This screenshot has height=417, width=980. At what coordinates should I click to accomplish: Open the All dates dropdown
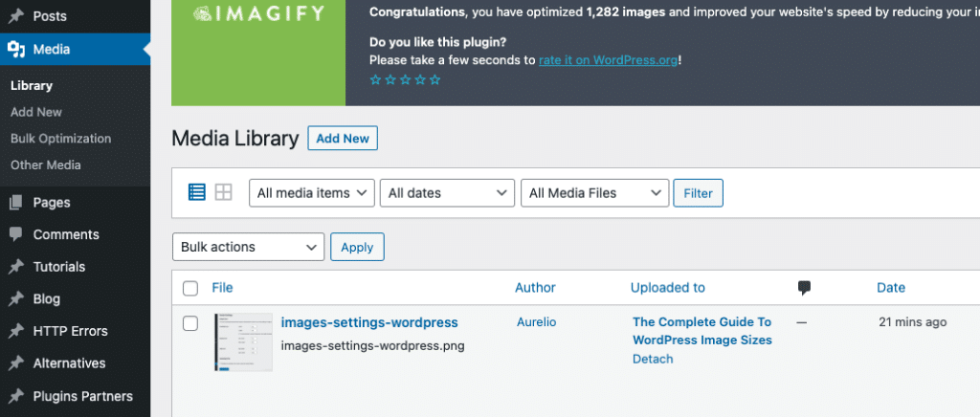coord(447,193)
